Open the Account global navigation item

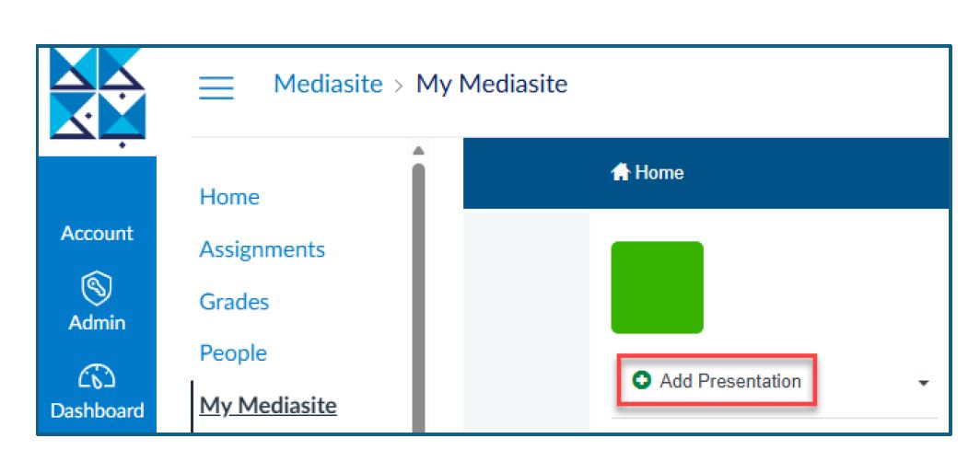click(97, 234)
